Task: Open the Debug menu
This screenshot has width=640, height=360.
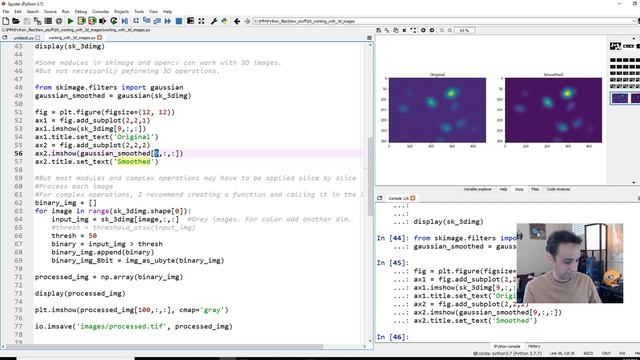Action: tap(81, 11)
